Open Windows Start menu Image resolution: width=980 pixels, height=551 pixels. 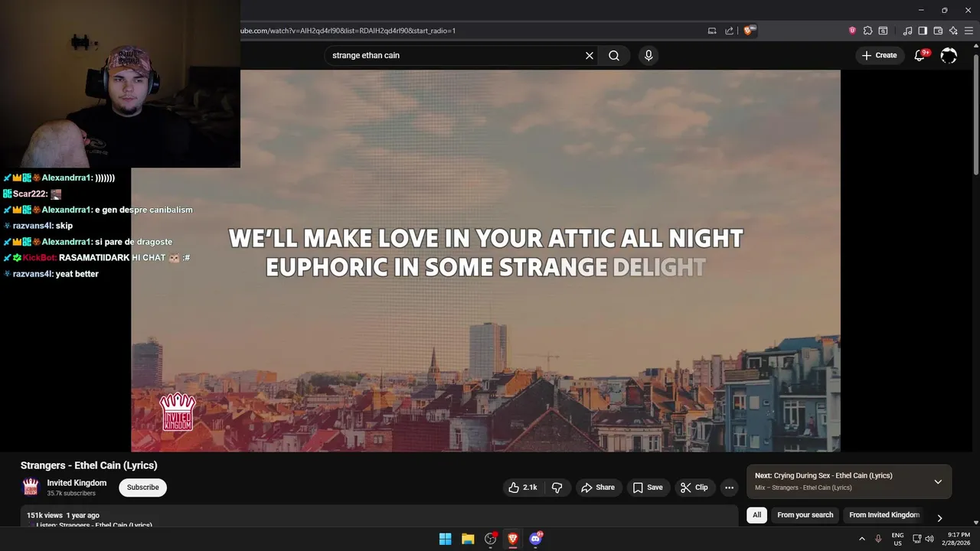point(445,539)
